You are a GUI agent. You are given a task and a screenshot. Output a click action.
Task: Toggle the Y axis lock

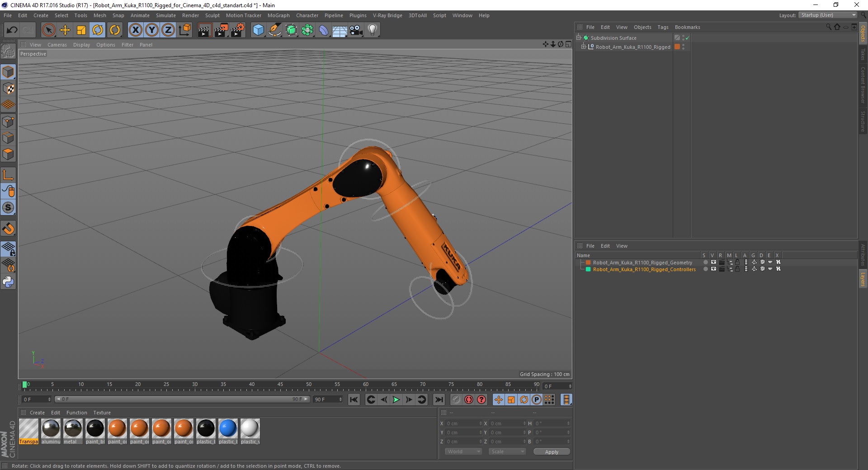[x=152, y=30]
